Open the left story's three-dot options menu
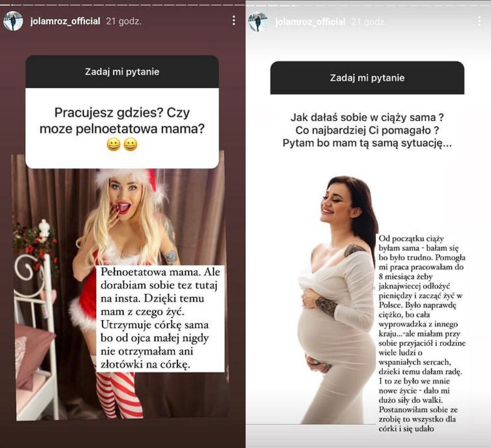The image size is (491, 448). (234, 21)
